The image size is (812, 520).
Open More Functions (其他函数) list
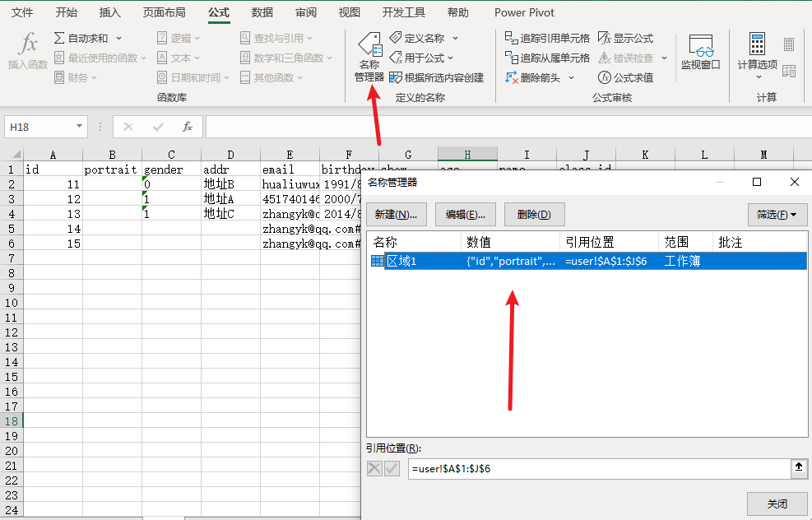click(x=271, y=77)
